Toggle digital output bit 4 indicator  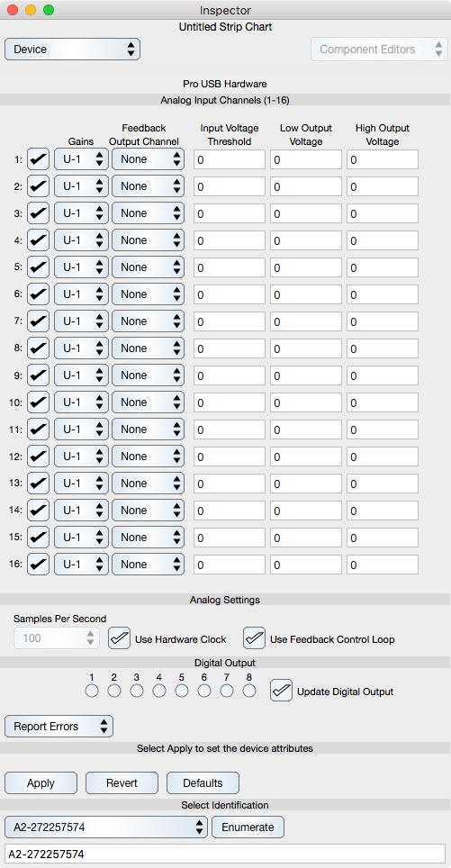coord(158,691)
